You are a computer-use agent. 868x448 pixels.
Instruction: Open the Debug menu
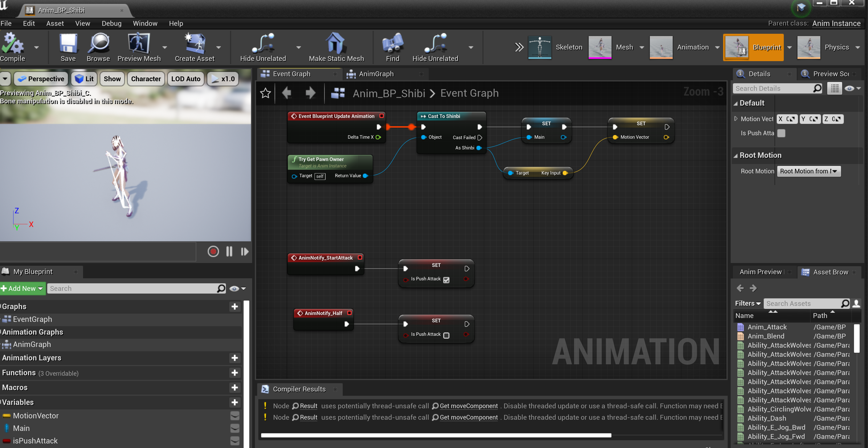[111, 23]
